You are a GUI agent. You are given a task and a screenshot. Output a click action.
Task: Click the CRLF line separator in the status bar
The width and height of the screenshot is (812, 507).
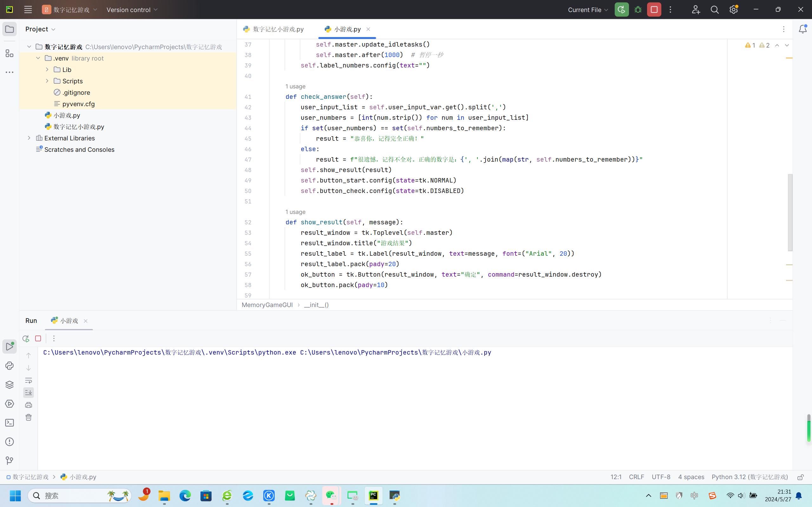[636, 477]
